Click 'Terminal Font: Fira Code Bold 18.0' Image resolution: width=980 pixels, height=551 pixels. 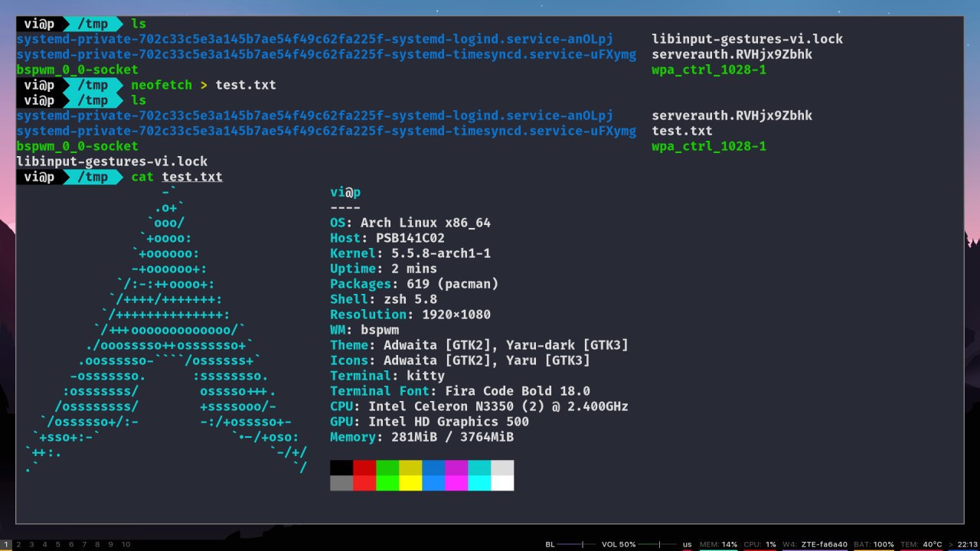click(460, 391)
